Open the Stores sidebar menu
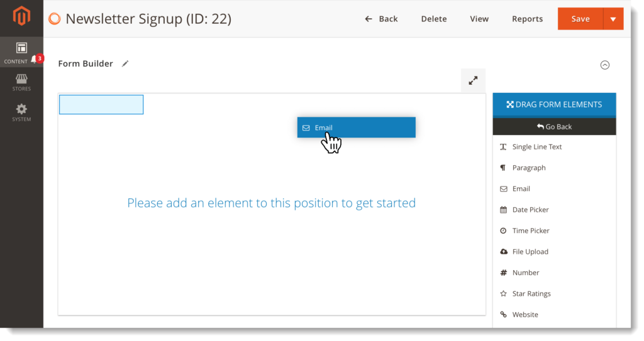This screenshot has height=341, width=644. click(21, 82)
